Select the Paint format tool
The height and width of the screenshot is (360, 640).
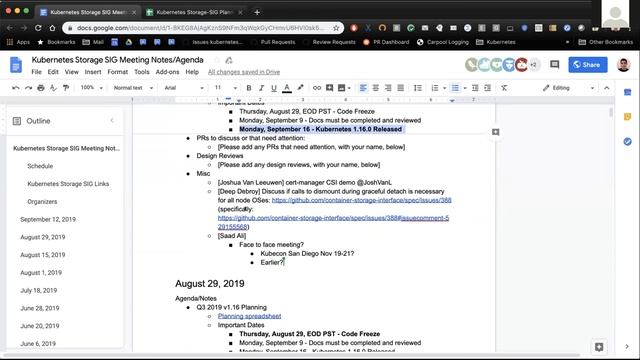tap(66, 88)
